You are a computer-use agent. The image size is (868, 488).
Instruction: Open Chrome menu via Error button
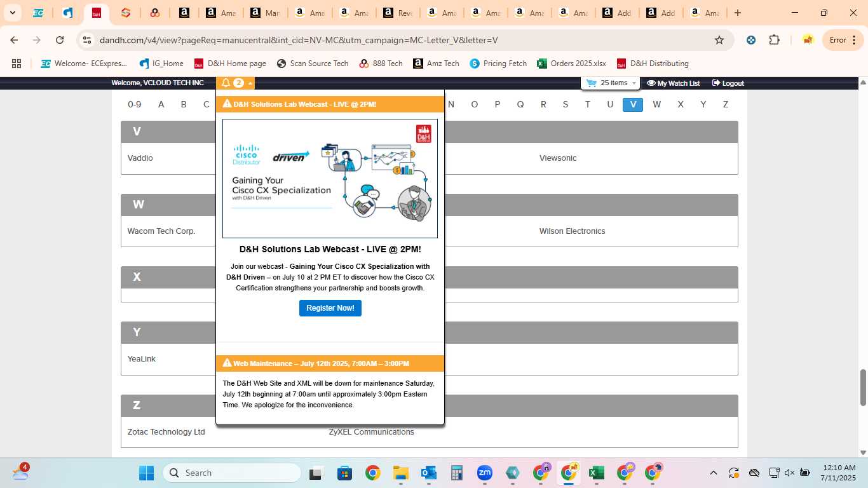(x=843, y=40)
